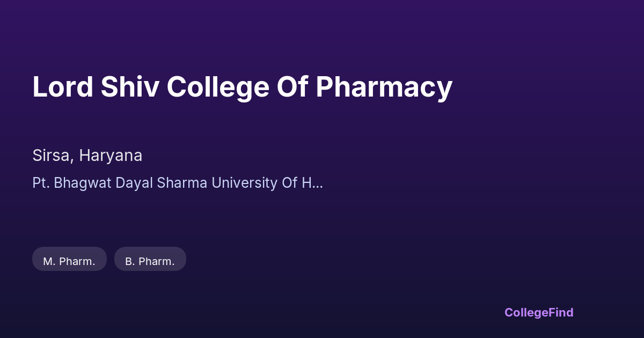Click the word "Shiv" in the heading

click(x=129, y=87)
